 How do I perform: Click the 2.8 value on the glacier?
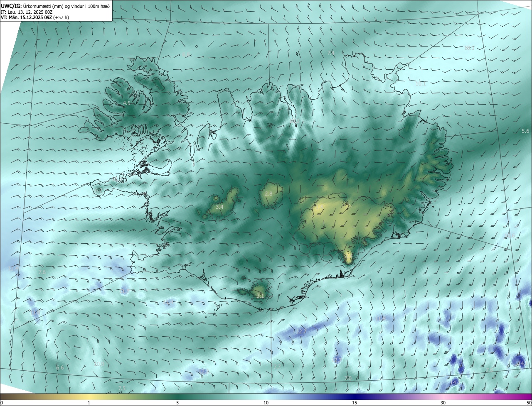(x=268, y=194)
